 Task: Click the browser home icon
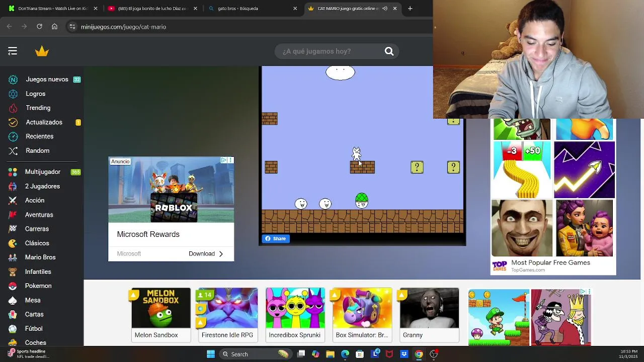point(54,27)
